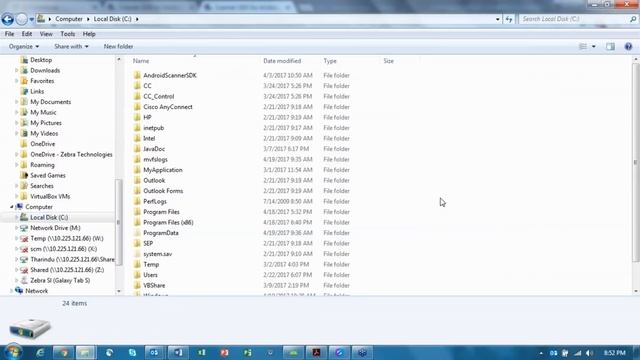Open the Tools menu
The image size is (640, 360).
point(67,34)
